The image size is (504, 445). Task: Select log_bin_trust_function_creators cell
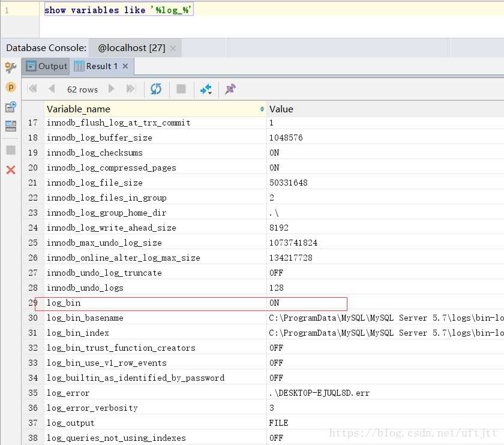pos(155,348)
